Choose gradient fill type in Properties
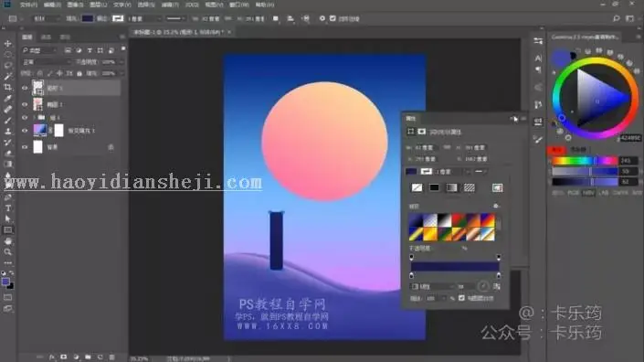 [x=452, y=187]
